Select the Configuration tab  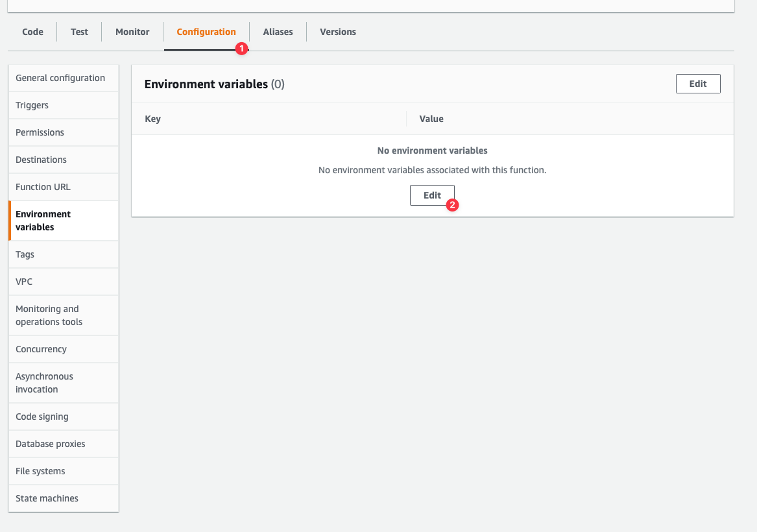pyautogui.click(x=206, y=32)
